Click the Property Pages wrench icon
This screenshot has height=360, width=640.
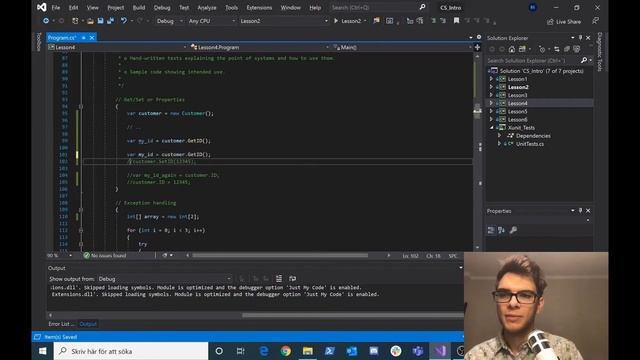coord(513,230)
